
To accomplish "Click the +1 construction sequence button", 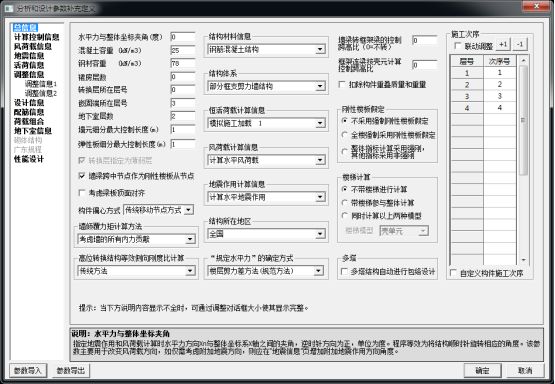I will [503, 45].
